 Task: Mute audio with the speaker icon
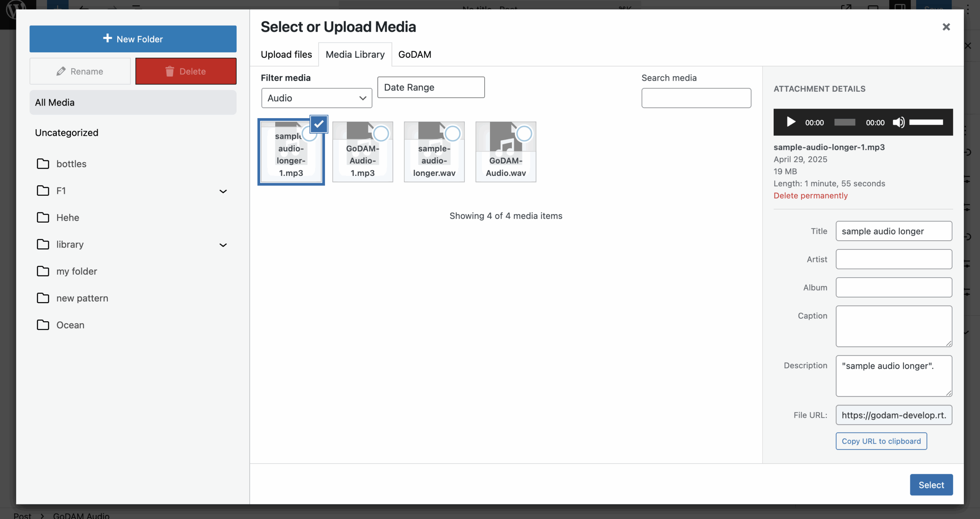(898, 122)
